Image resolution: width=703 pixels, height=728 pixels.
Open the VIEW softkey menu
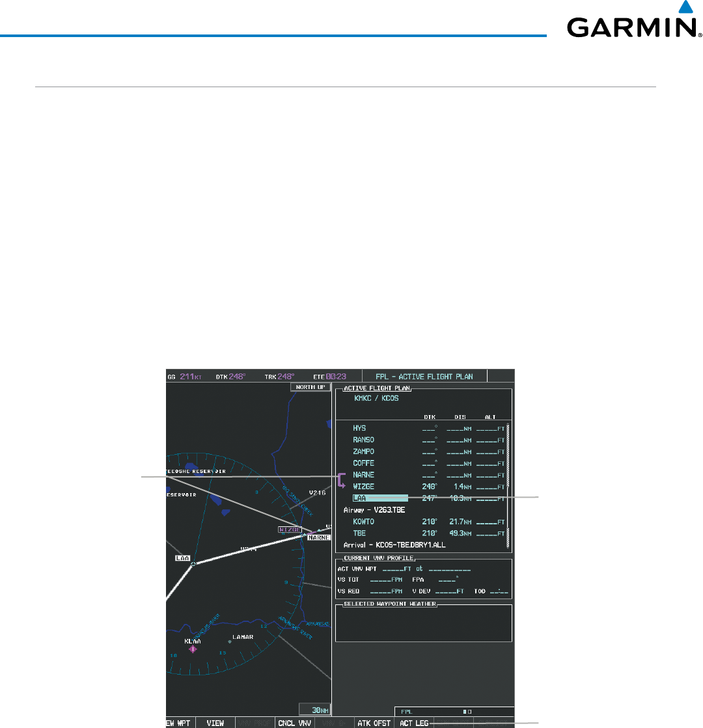point(215,723)
